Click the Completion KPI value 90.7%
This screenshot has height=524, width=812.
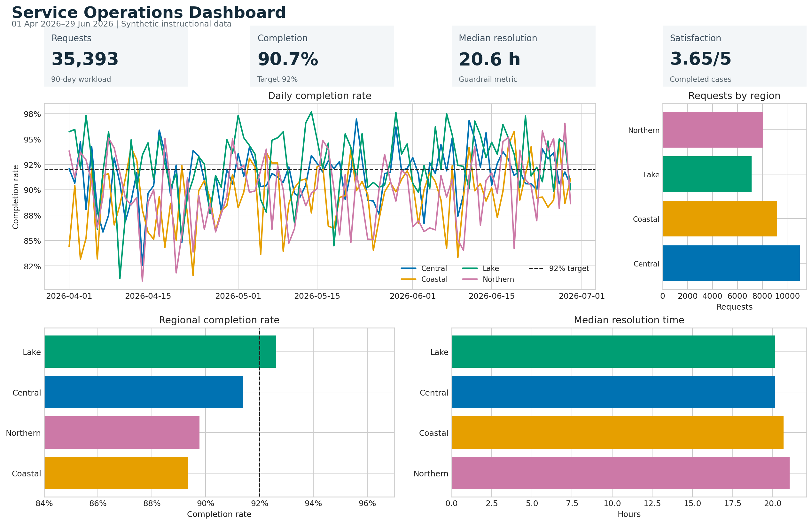288,59
